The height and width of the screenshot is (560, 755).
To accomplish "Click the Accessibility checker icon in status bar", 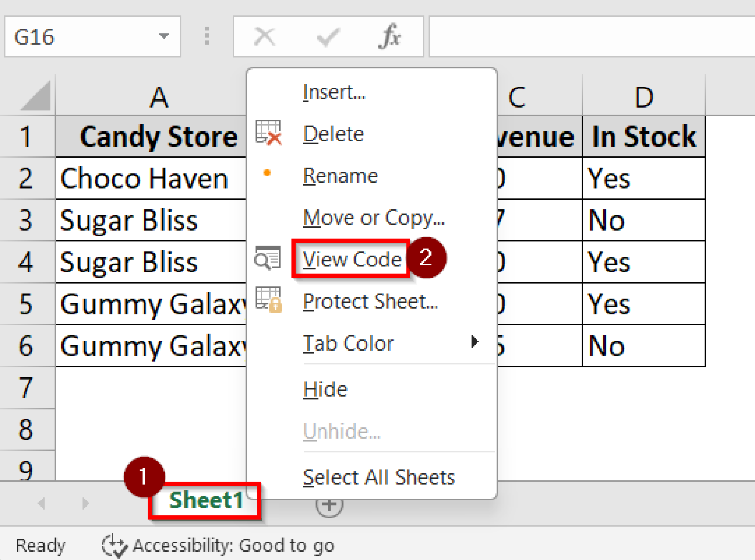I will tap(113, 545).
